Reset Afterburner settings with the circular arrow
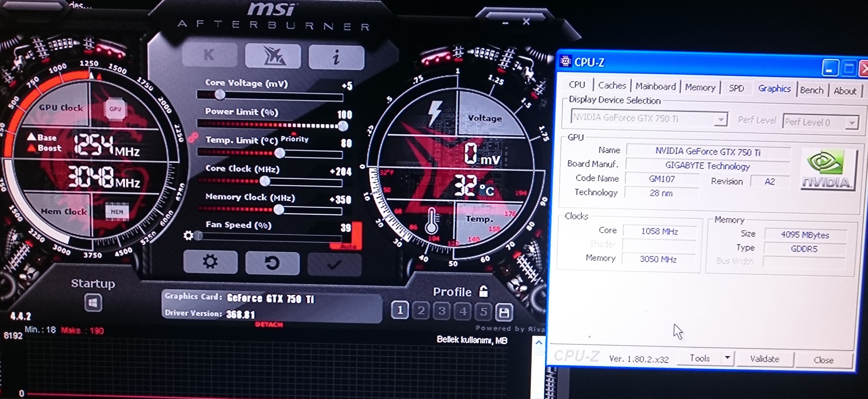Image resolution: width=868 pixels, height=399 pixels. 272,263
